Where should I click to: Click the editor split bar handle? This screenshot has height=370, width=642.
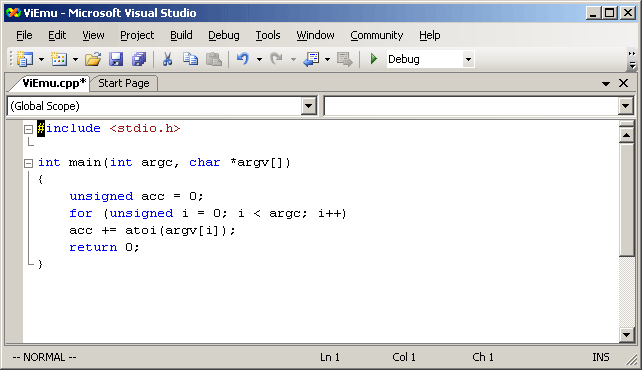point(626,124)
